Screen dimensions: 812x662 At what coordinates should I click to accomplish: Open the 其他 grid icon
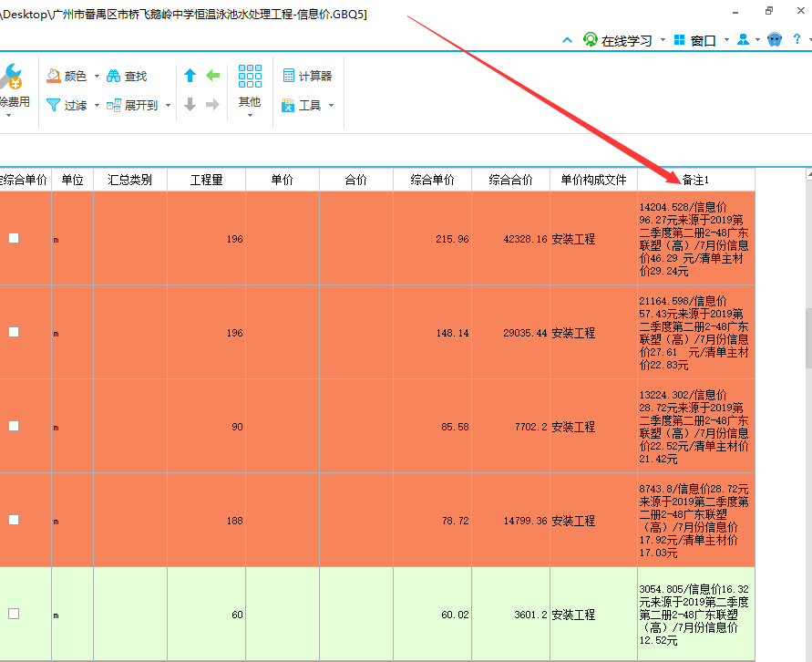tap(250, 77)
